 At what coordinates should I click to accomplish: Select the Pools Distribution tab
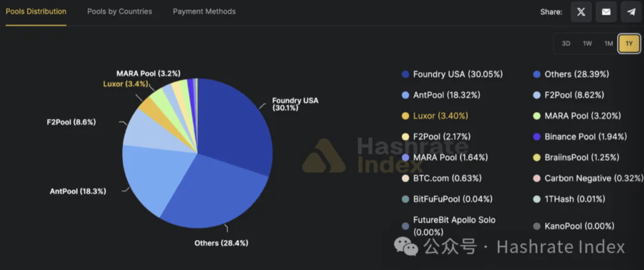tap(36, 11)
